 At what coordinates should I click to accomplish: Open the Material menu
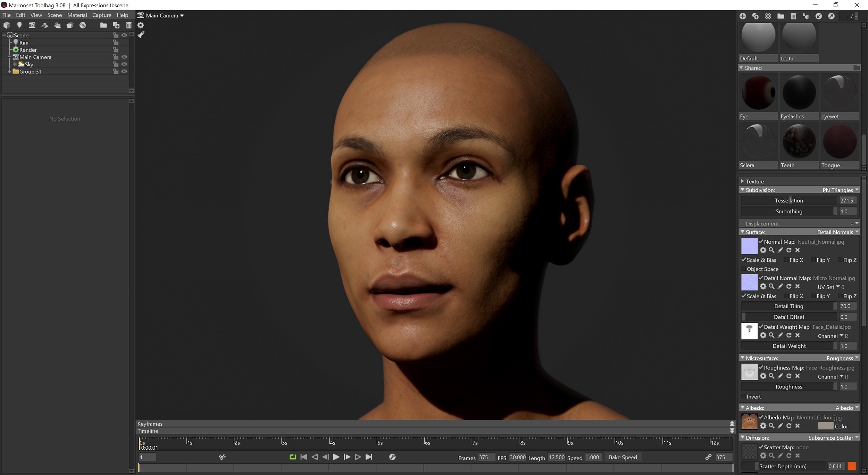[77, 15]
